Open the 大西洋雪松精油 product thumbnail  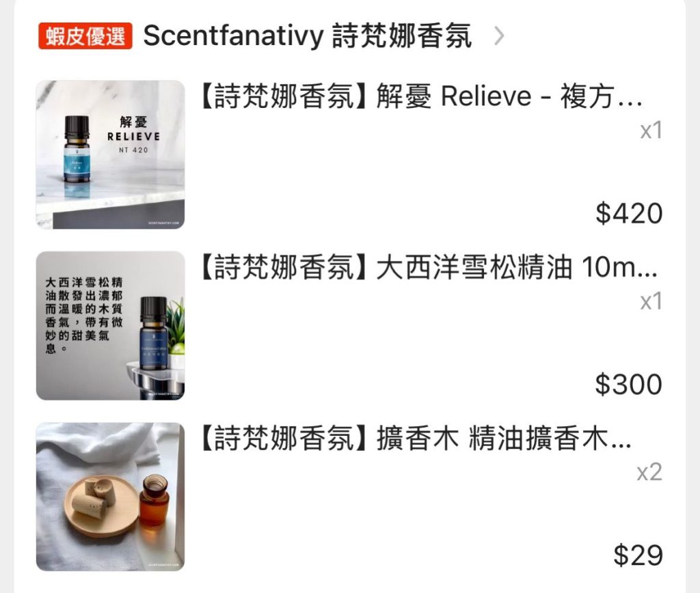pyautogui.click(x=110, y=326)
